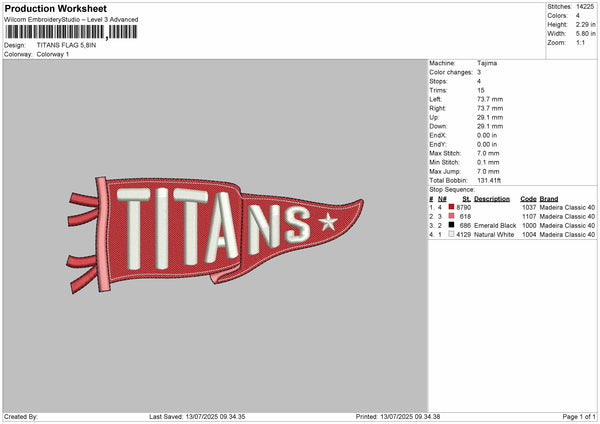600x424 pixels.
Task: Click the Description column header
Action: (x=492, y=198)
